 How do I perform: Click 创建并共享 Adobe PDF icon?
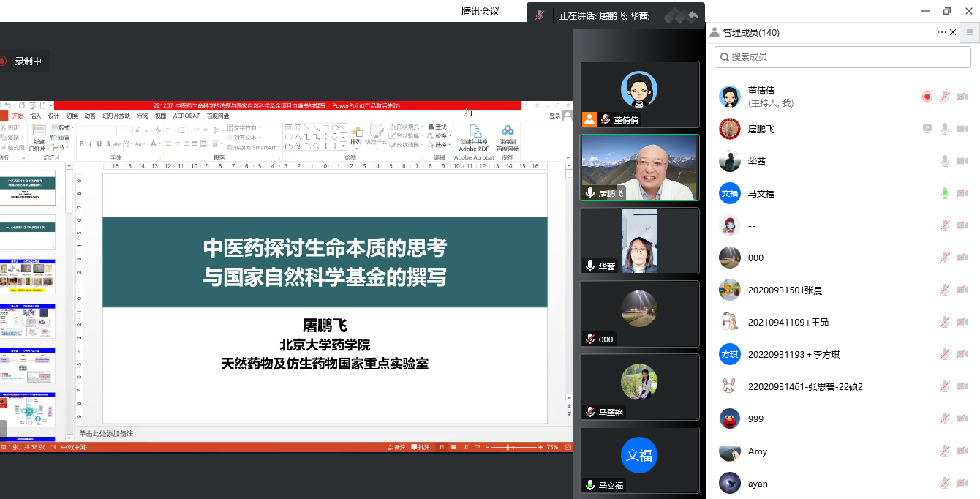(474, 132)
